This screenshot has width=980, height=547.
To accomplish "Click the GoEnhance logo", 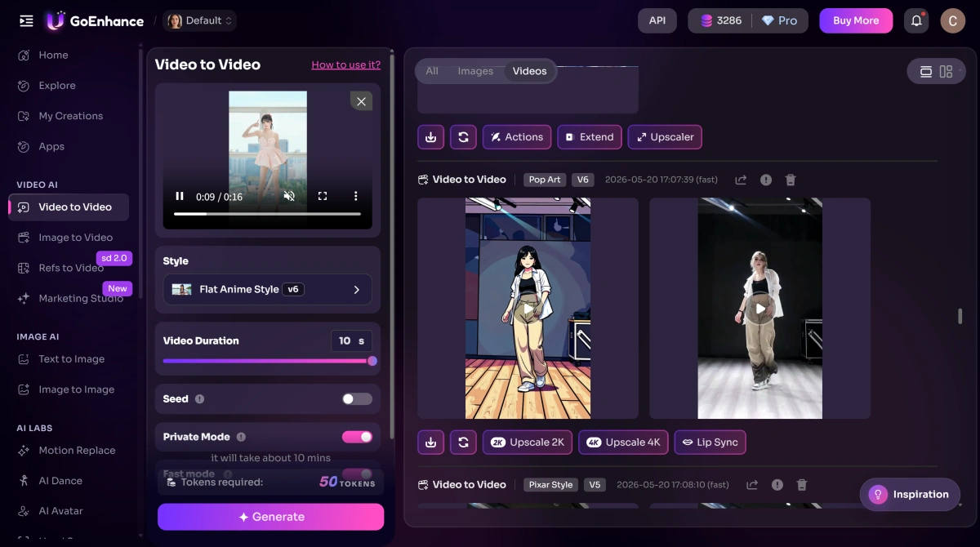I will click(x=95, y=21).
